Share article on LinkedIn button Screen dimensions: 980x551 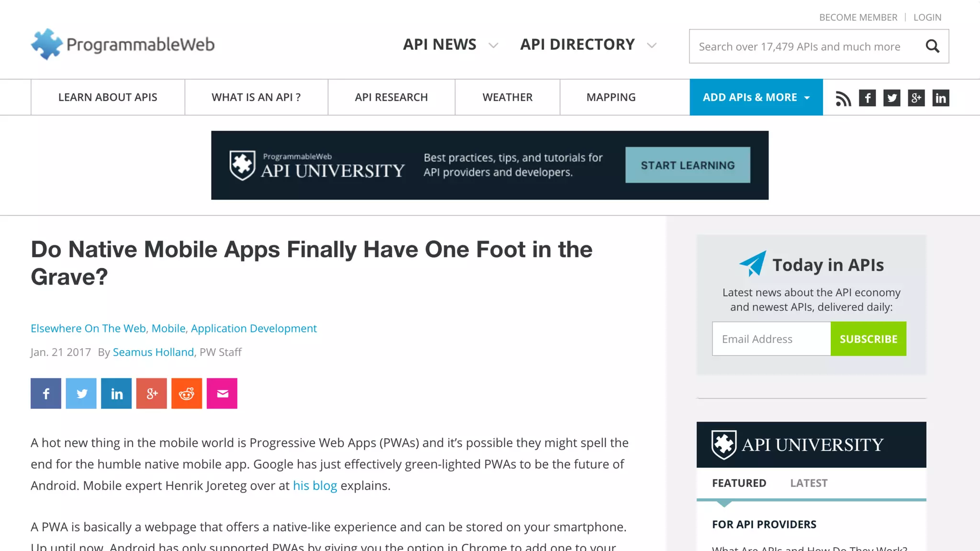pyautogui.click(x=116, y=394)
